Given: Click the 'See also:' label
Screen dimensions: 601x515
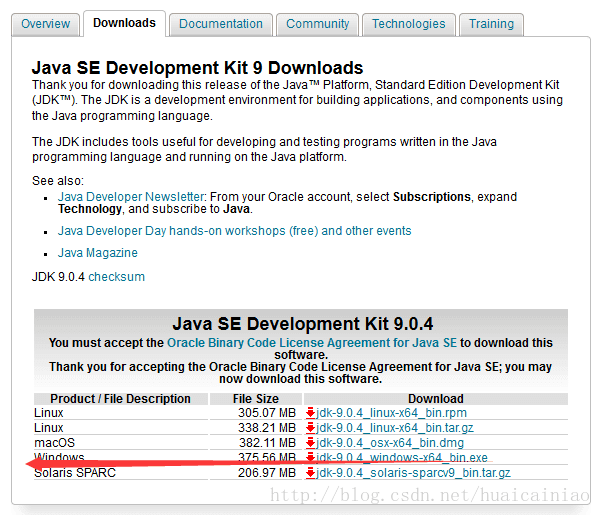Looking at the screenshot, I should pyautogui.click(x=58, y=181).
